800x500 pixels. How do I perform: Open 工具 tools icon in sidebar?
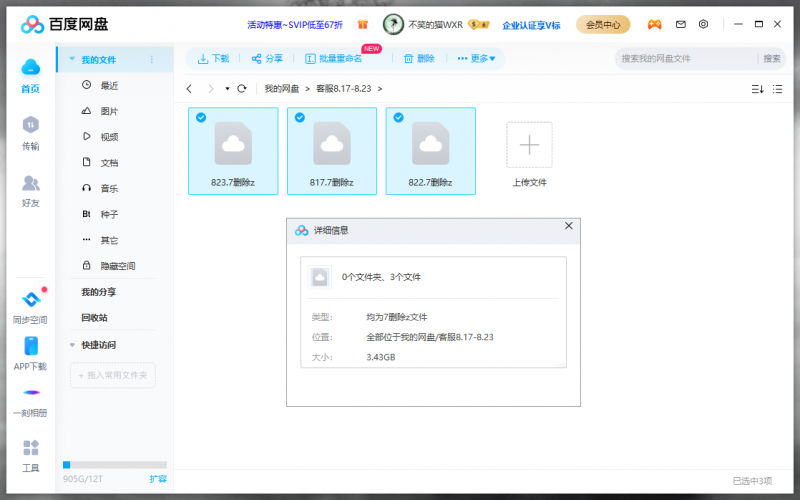pos(30,449)
